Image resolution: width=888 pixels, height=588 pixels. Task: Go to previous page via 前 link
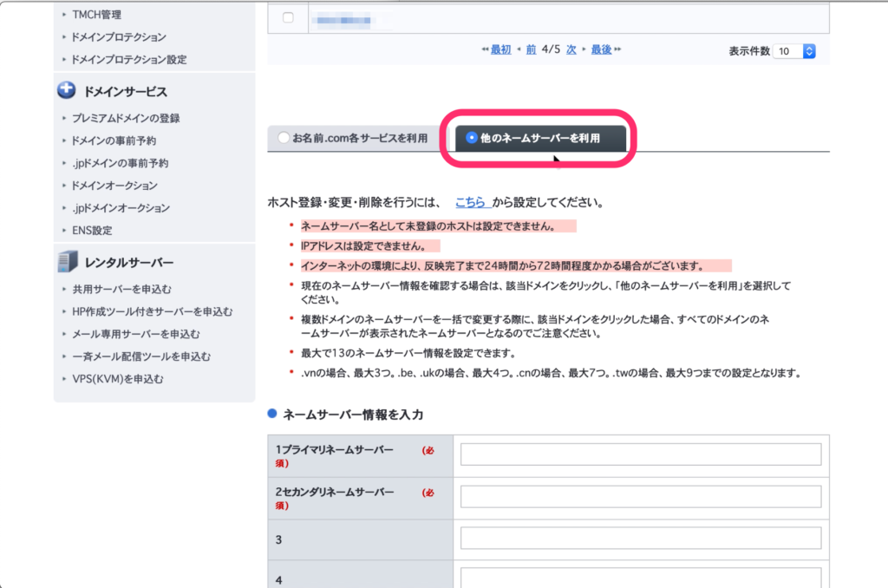[530, 50]
